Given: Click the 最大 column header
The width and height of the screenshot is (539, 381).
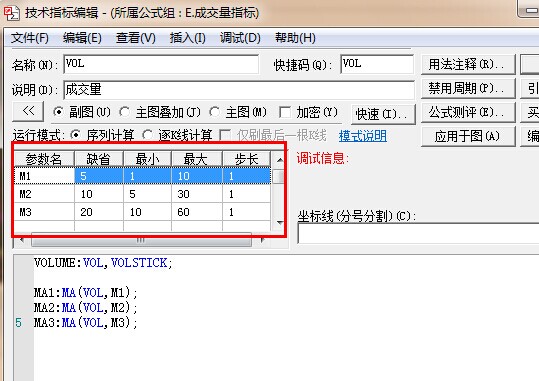Looking at the screenshot, I should pyautogui.click(x=197, y=159).
